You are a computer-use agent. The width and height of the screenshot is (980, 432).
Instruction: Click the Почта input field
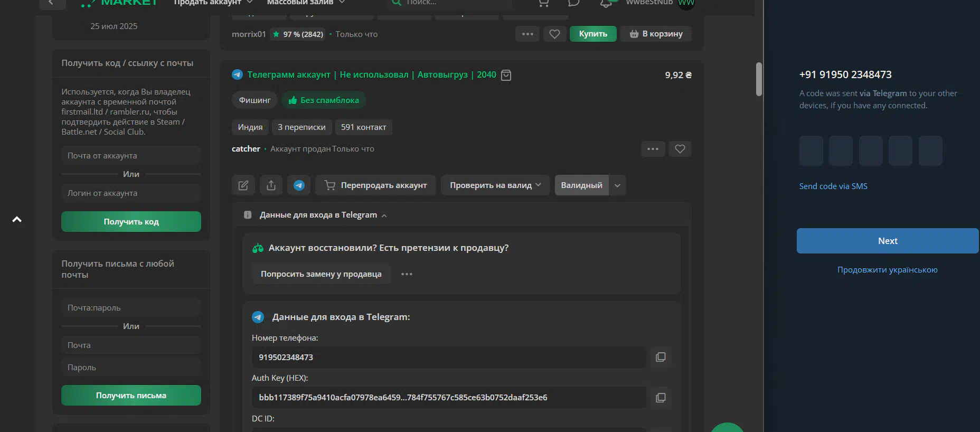point(131,345)
